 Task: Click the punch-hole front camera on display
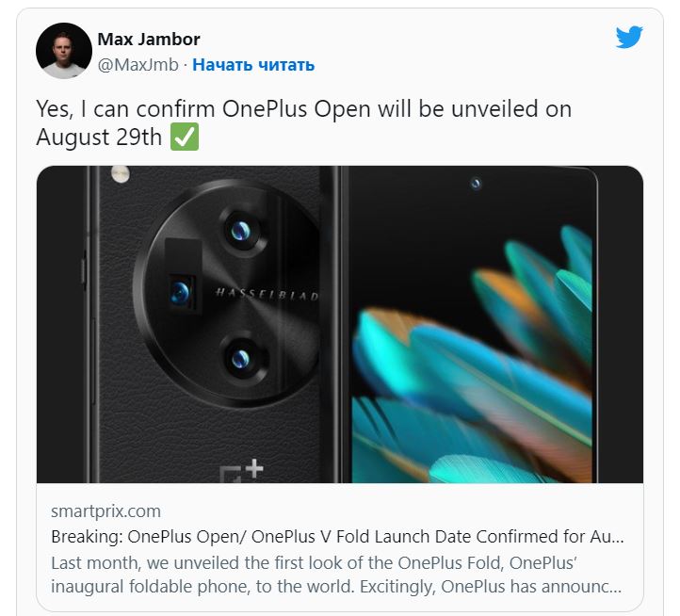pyautogui.click(x=476, y=184)
